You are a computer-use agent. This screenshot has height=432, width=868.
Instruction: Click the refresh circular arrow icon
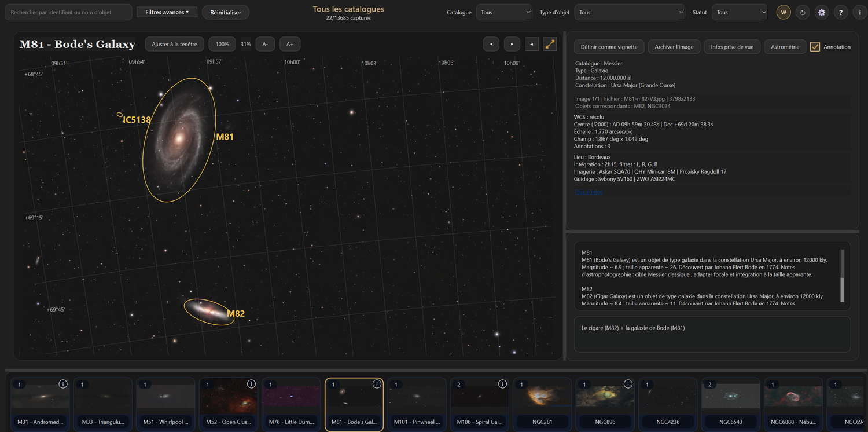pos(802,12)
